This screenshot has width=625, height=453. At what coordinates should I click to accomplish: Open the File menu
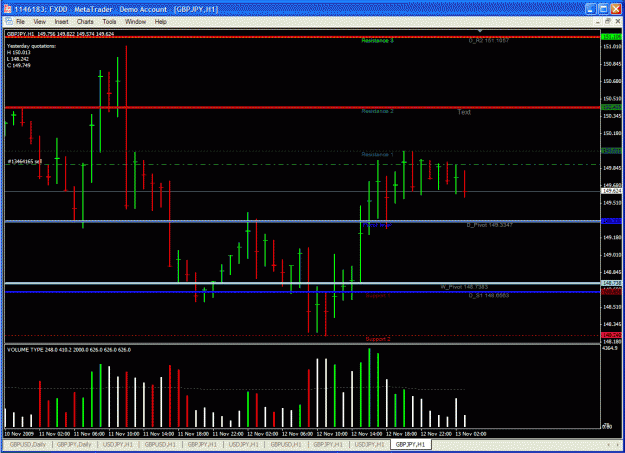click(x=21, y=22)
